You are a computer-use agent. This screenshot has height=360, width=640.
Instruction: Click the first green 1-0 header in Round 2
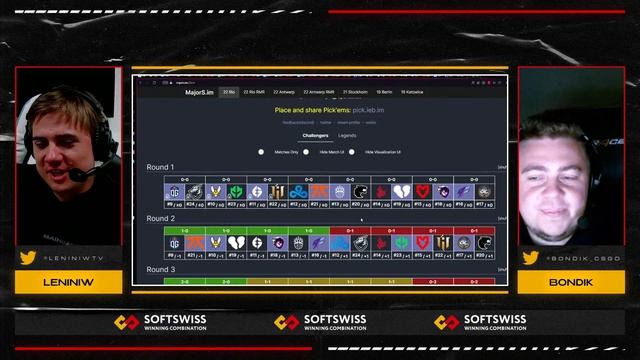(184, 231)
